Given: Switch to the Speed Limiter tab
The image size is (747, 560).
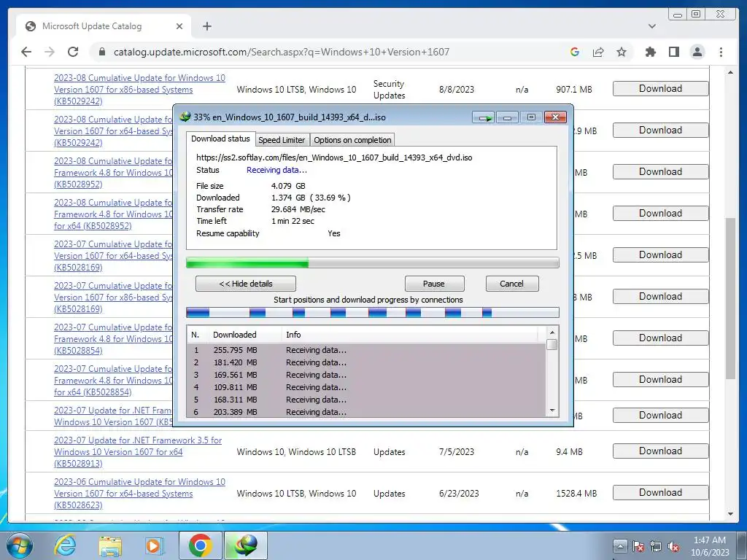Looking at the screenshot, I should [x=282, y=140].
